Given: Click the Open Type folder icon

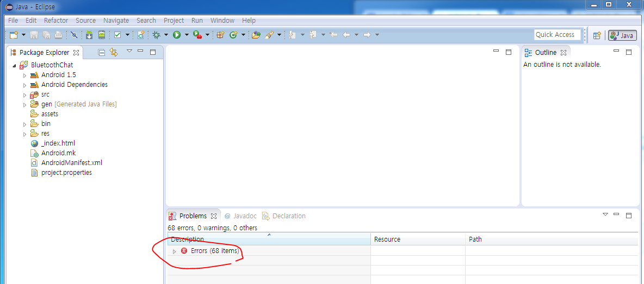Looking at the screenshot, I should [x=256, y=35].
